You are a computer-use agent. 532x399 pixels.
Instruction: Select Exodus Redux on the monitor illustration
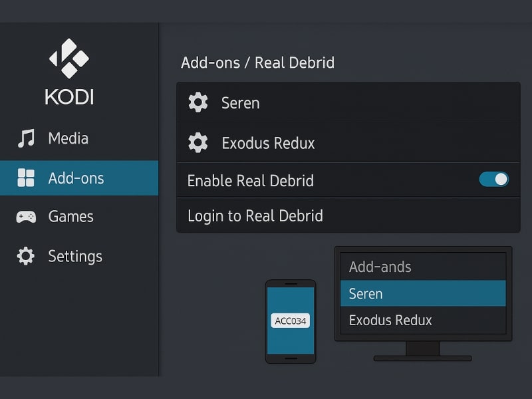(x=423, y=320)
